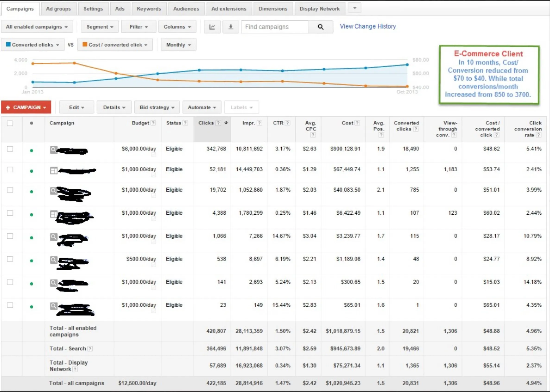
Task: Check the box for the $500.00/day campaign
Action: coord(10,259)
